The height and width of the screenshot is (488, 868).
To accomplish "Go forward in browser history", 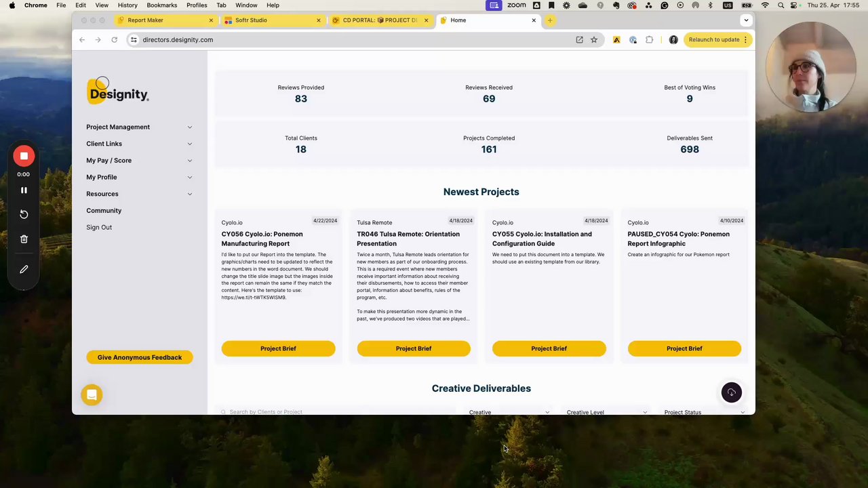I will pyautogui.click(x=98, y=40).
